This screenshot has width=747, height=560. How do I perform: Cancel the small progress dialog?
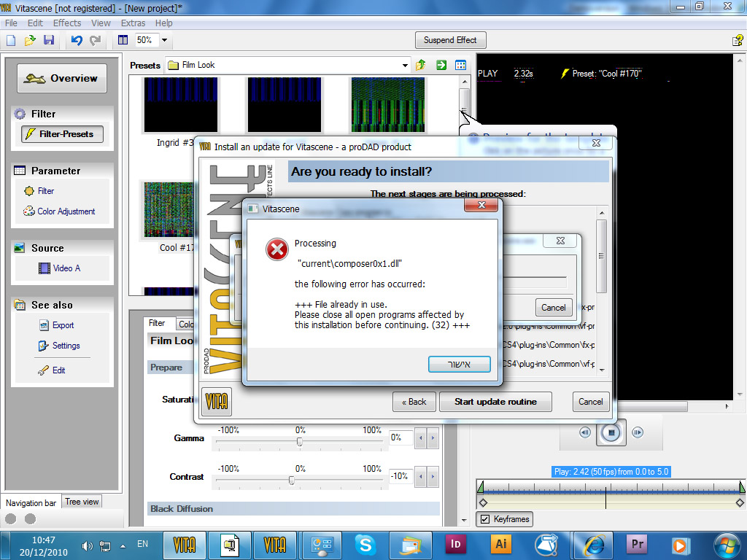(x=553, y=308)
